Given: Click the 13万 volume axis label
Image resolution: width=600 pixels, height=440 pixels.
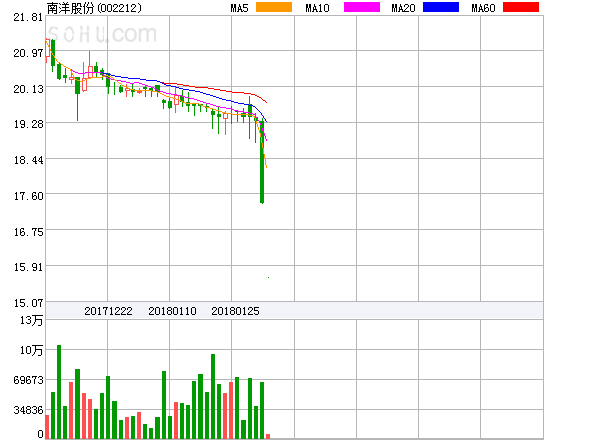Looking at the screenshot, I should [31, 320].
